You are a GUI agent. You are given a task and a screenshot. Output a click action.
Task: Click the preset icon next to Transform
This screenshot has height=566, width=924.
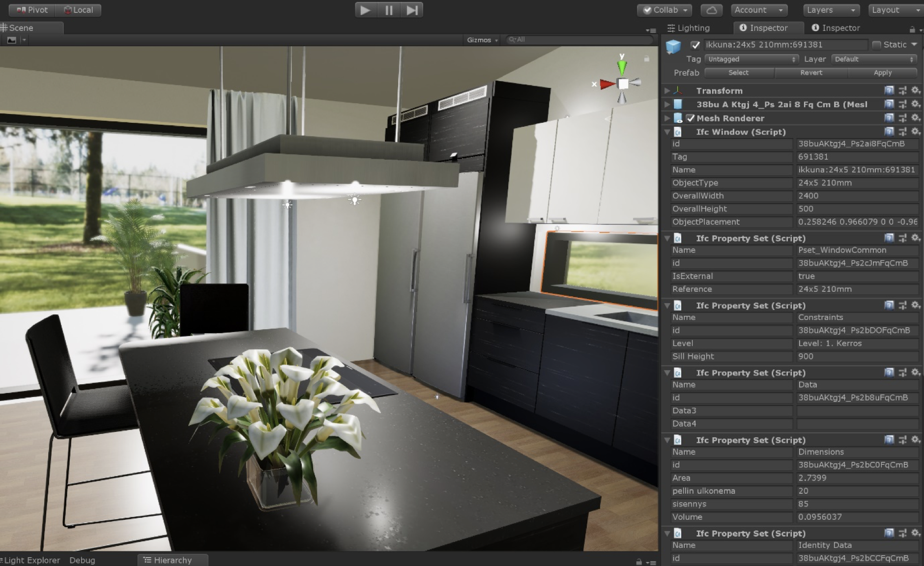pyautogui.click(x=902, y=90)
